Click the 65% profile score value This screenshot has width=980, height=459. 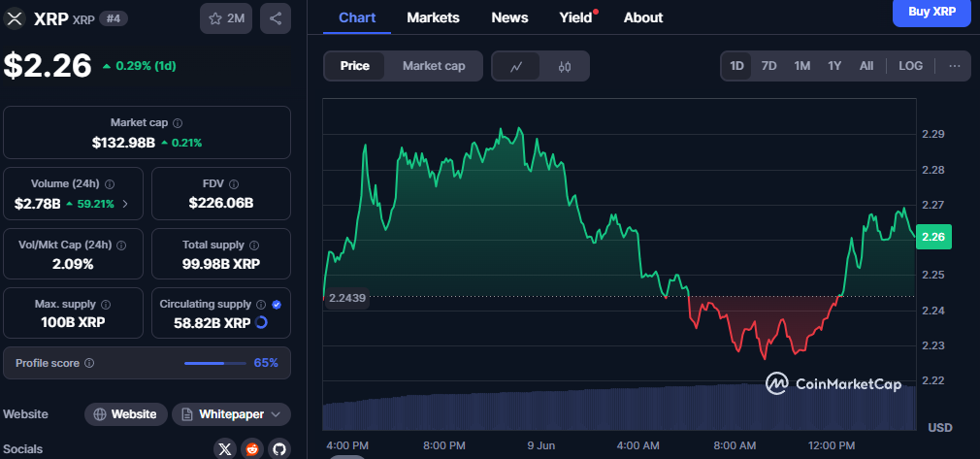coord(266,363)
